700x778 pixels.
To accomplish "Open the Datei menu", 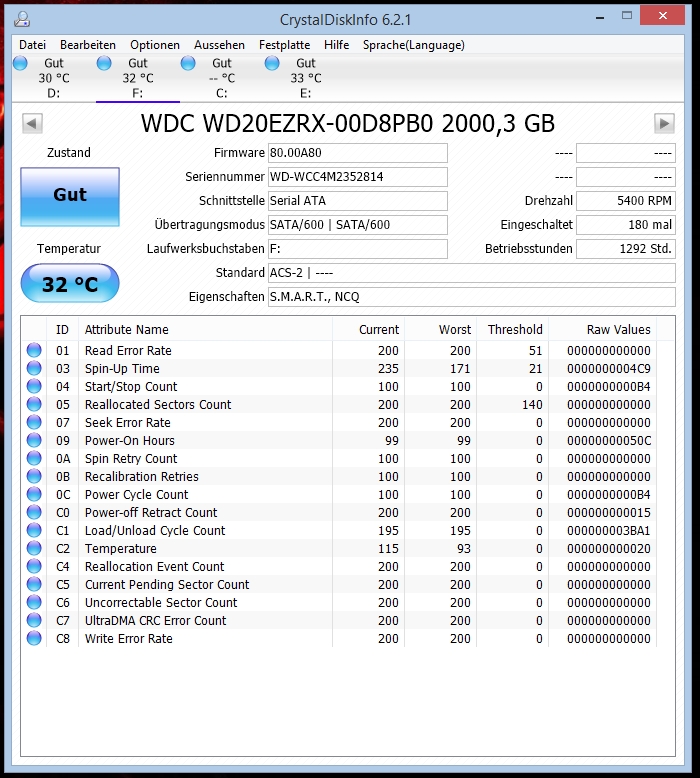I will click(x=32, y=45).
